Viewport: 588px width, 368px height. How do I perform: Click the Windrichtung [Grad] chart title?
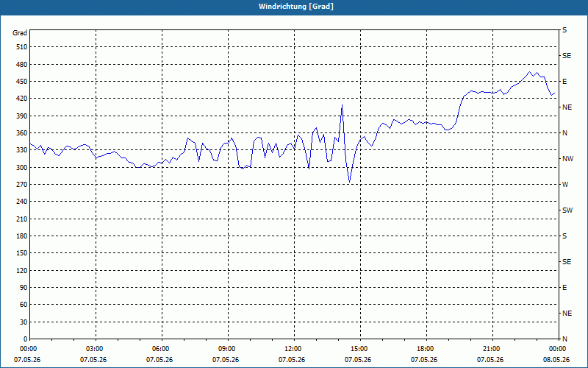click(x=296, y=7)
